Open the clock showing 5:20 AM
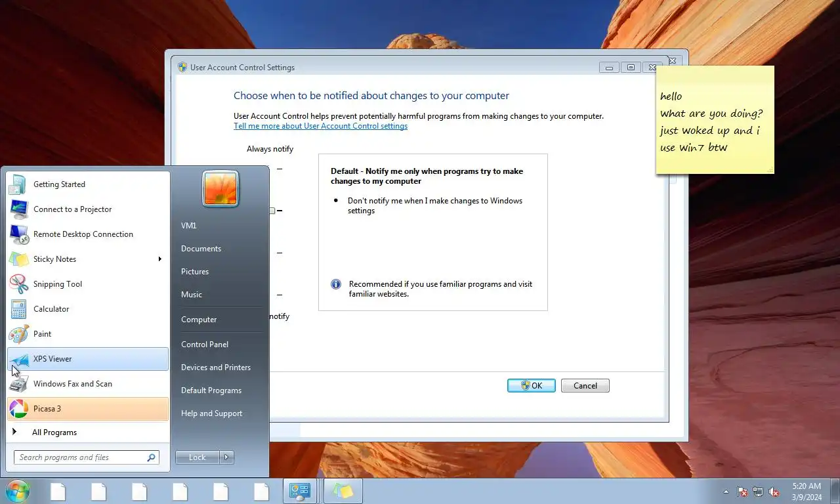Image resolution: width=840 pixels, height=504 pixels. point(807,492)
